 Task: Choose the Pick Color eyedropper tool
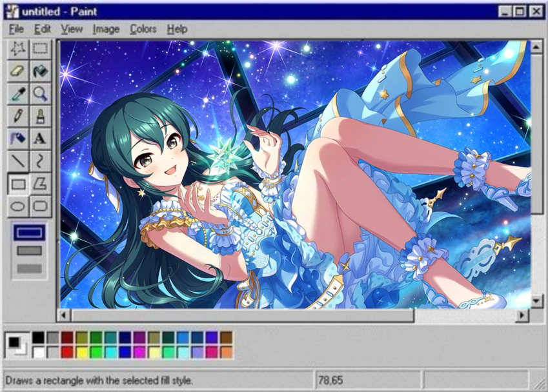click(18, 94)
